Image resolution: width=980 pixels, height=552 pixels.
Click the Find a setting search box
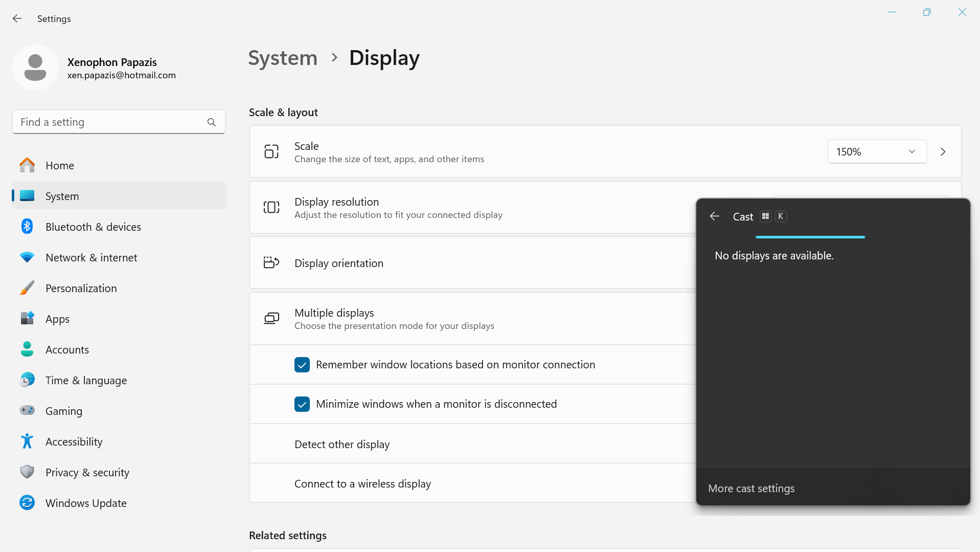[119, 122]
